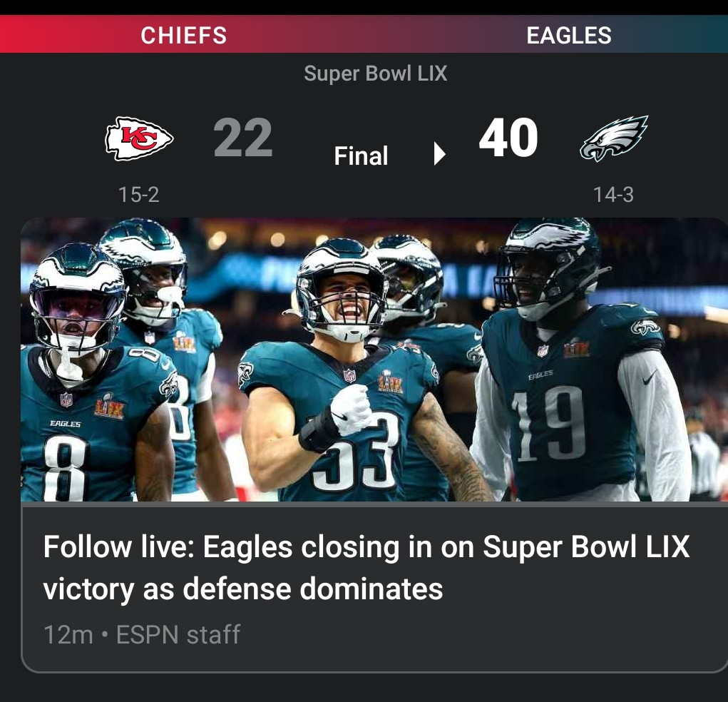Viewport: 728px width, 702px height.
Task: Tap the Chiefs 15-2 record
Action: [139, 194]
